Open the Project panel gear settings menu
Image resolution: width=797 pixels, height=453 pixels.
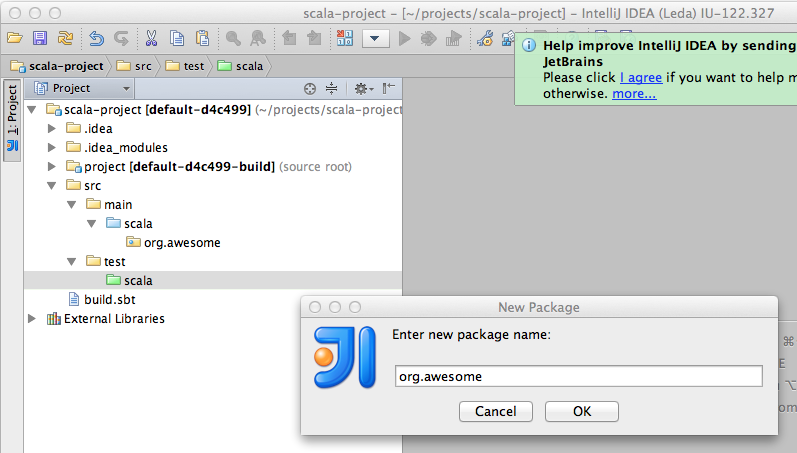pos(361,88)
